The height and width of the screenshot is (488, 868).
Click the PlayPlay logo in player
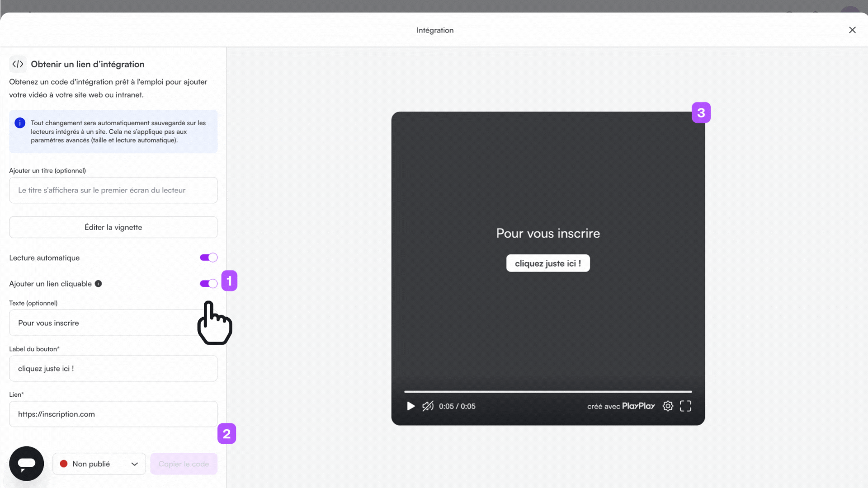pos(638,406)
